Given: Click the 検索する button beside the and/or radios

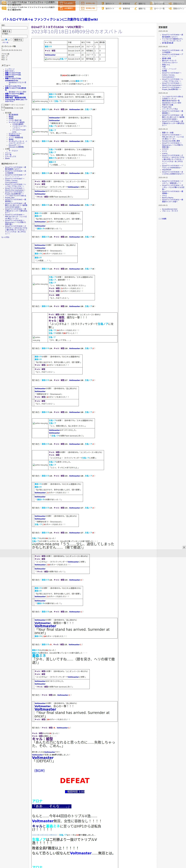Looking at the screenshot, I should [18, 40].
